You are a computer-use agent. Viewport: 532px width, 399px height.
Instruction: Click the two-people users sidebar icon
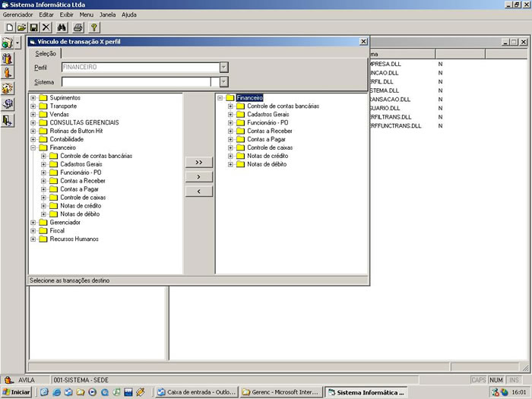(x=7, y=59)
